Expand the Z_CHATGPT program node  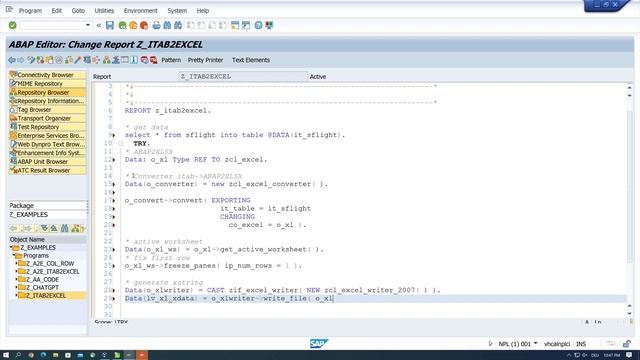[17, 287]
